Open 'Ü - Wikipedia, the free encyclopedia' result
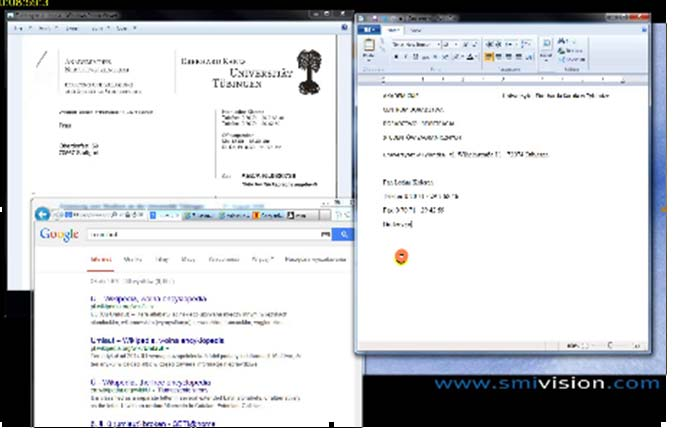The width and height of the screenshot is (676, 433). (150, 382)
